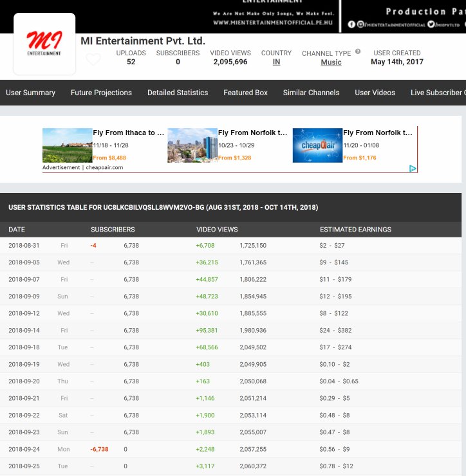Click the MI Entertainment Pvt. Ltd. channel name
Screen dimensions: 466x476
[x=143, y=41]
